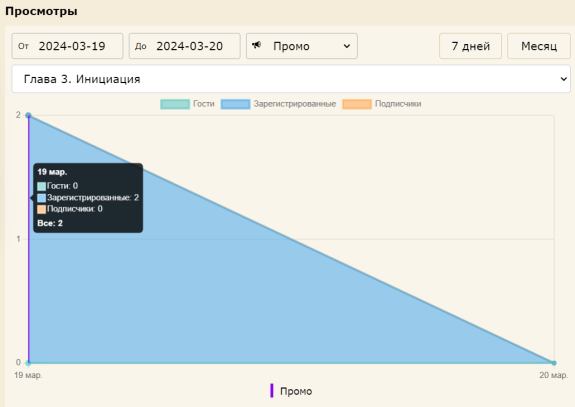Expand the Глава 3. Инициация chapter selector
The height and width of the screenshot is (407, 575).
click(x=291, y=79)
